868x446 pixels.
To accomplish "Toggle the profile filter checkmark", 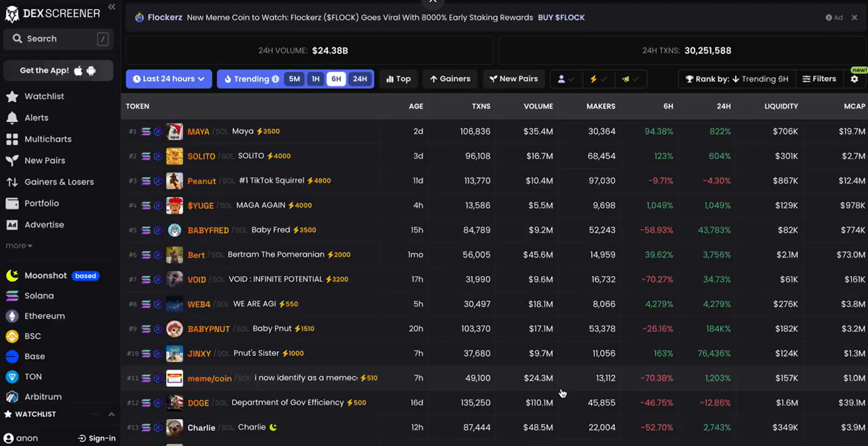I will 566,79.
